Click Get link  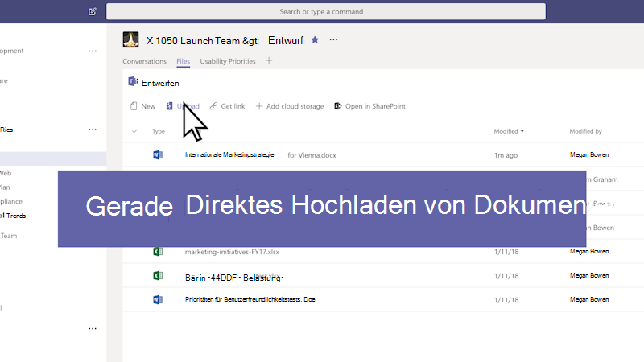click(227, 106)
